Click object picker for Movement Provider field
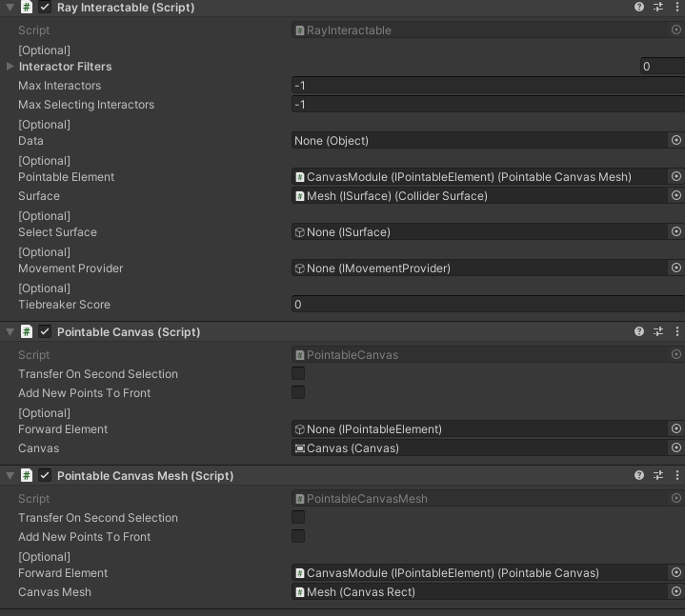 pos(675,268)
